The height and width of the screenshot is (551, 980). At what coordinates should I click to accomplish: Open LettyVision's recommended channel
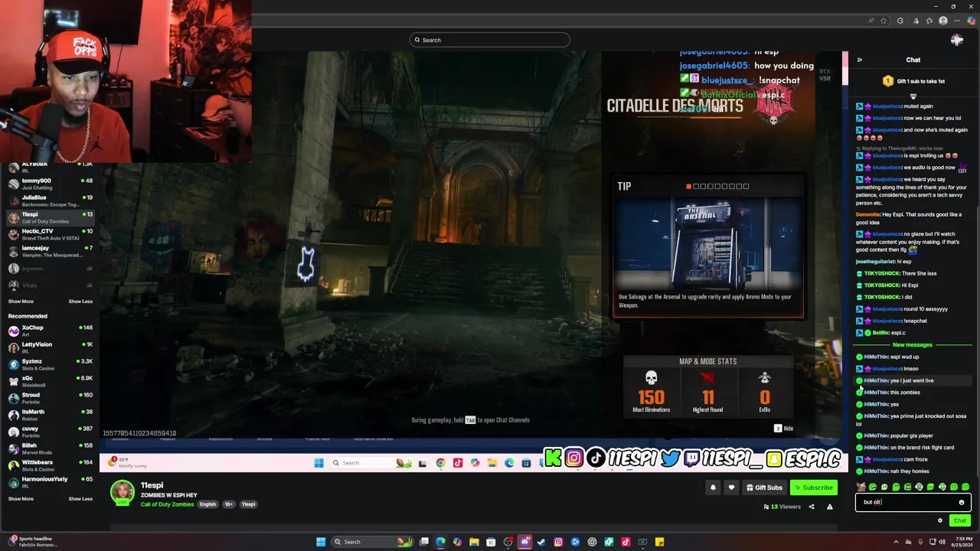[x=50, y=347]
